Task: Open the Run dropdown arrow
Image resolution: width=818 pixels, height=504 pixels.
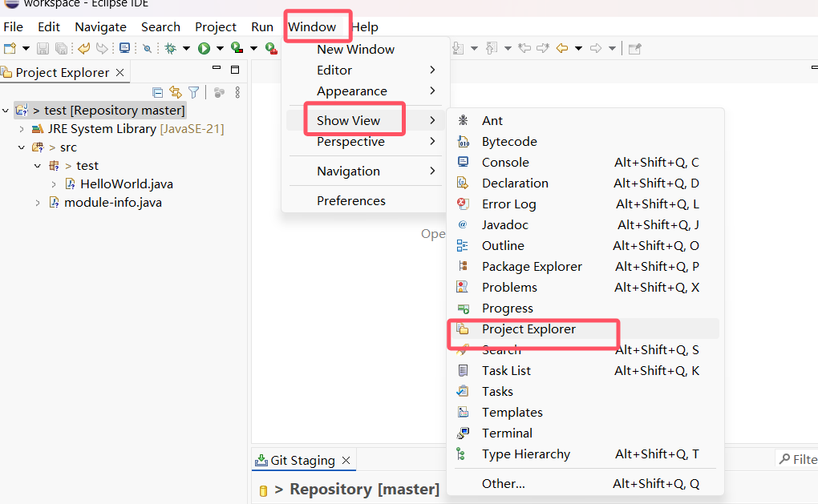Action: (221, 48)
